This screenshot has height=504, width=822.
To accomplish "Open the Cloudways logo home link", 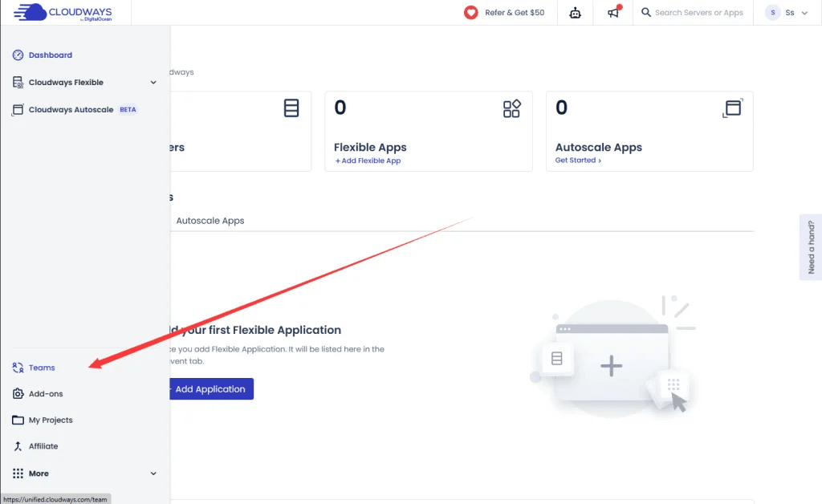I will pos(63,12).
